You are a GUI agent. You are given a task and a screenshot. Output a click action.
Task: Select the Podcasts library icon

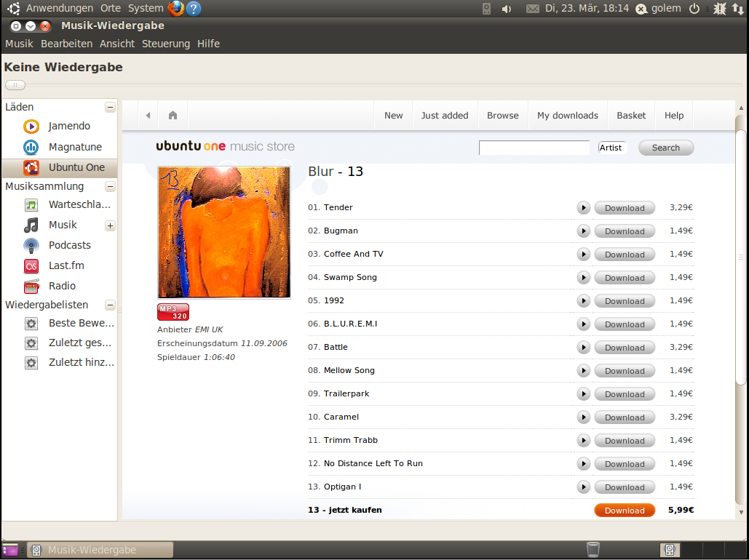point(31,245)
